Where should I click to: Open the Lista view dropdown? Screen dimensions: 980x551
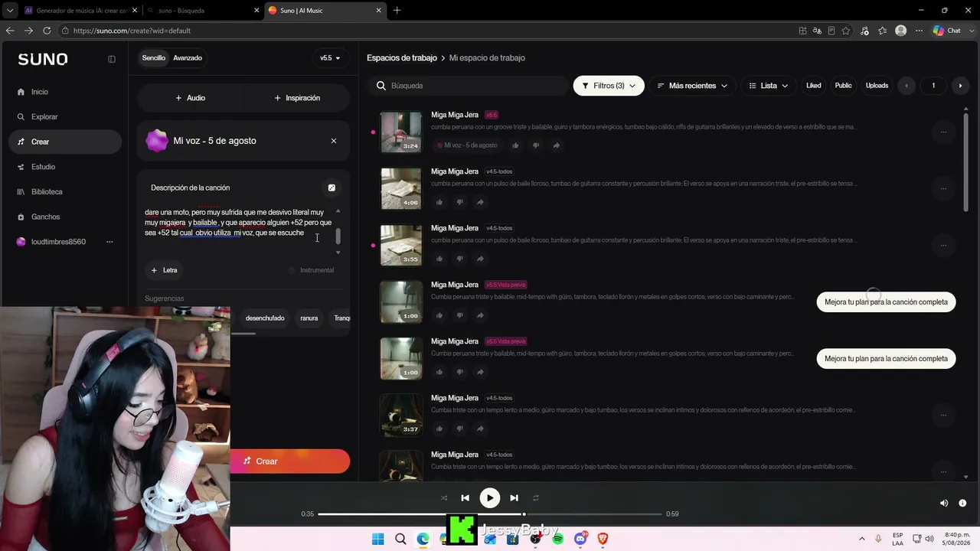769,86
